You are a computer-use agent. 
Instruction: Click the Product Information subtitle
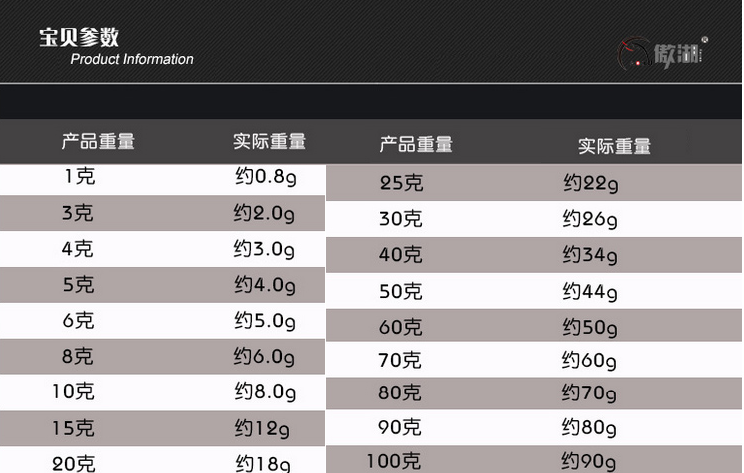tap(132, 59)
